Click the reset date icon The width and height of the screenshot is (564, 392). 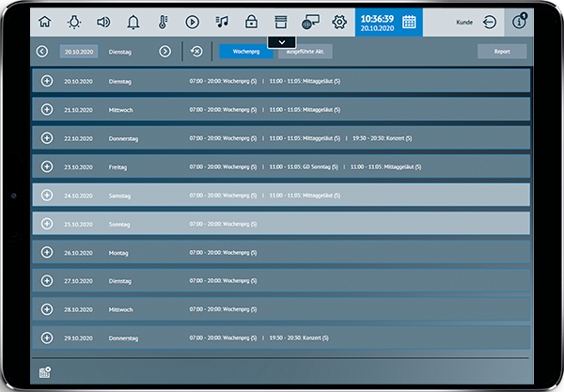(196, 52)
